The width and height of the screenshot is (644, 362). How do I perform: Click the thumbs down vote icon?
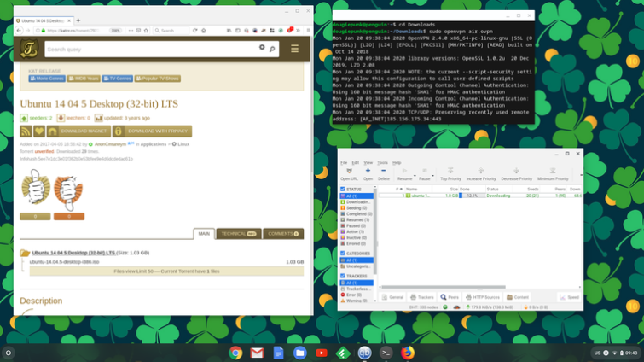pyautogui.click(x=68, y=192)
